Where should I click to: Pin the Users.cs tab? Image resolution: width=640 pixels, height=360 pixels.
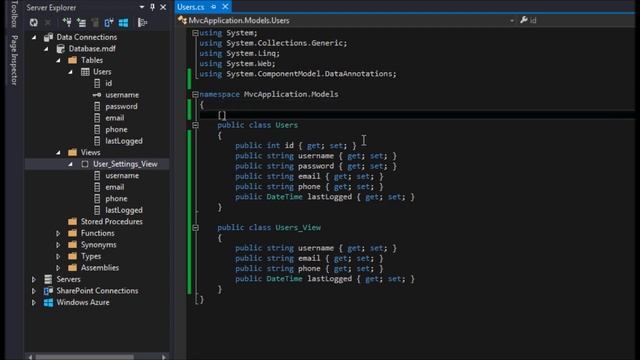pos(213,7)
